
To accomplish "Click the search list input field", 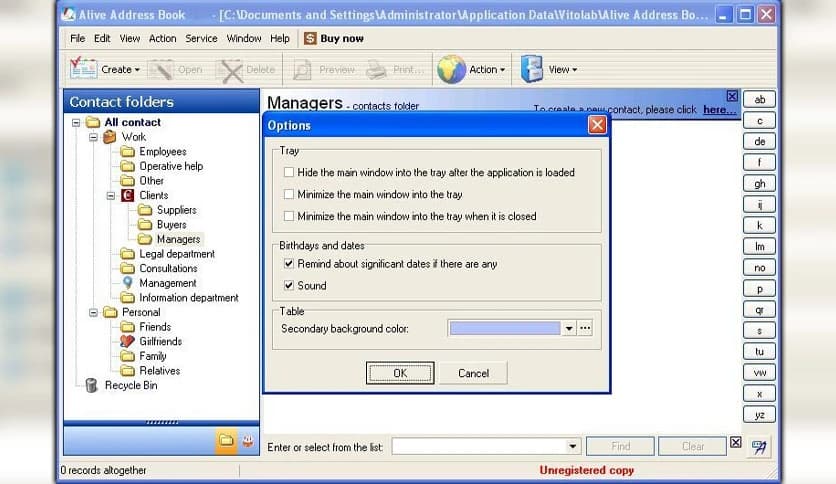I will point(479,446).
